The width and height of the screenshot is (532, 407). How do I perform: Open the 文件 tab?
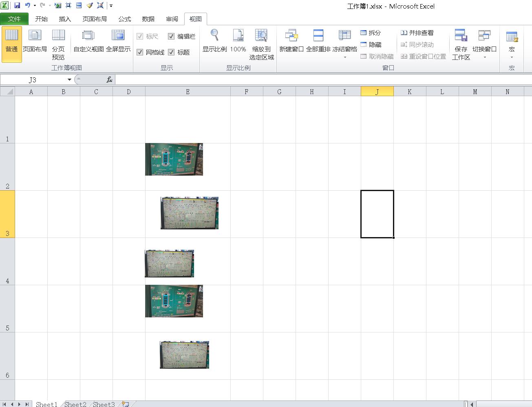click(14, 19)
